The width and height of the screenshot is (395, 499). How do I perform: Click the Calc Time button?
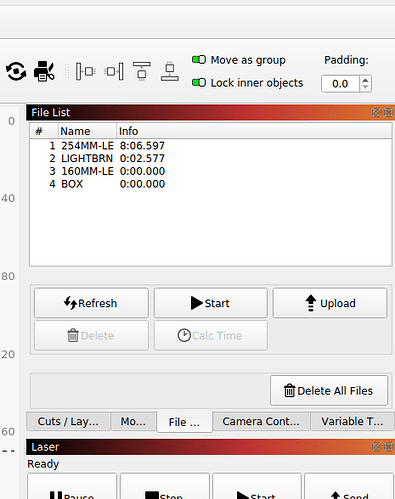point(211,335)
